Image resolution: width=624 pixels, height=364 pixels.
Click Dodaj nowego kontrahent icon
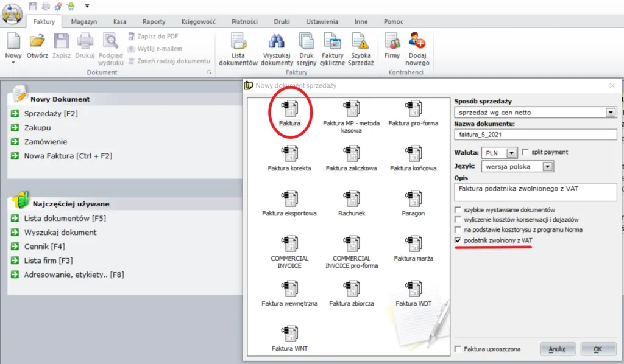[x=417, y=50]
